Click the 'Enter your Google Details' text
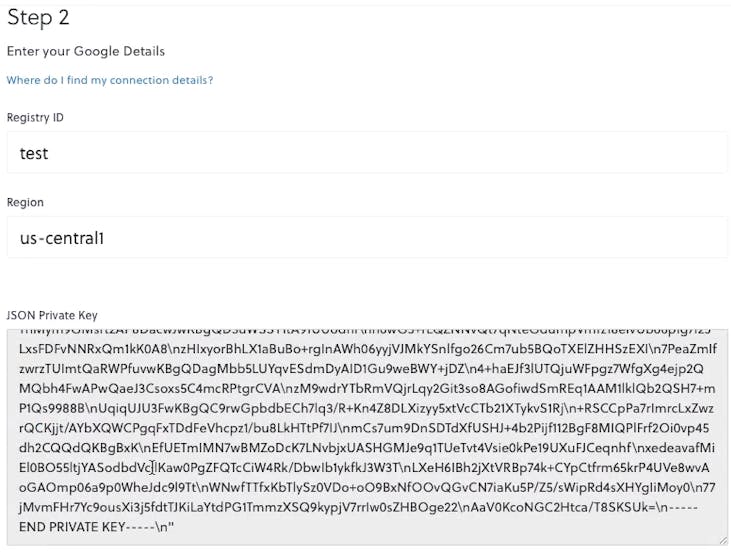Screen dimensions: 731x555 click(86, 51)
